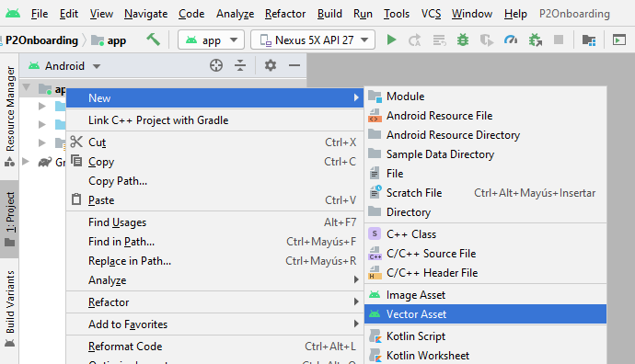Choose Link C++ Project with Gradle
The image size is (635, 364).
214,120
